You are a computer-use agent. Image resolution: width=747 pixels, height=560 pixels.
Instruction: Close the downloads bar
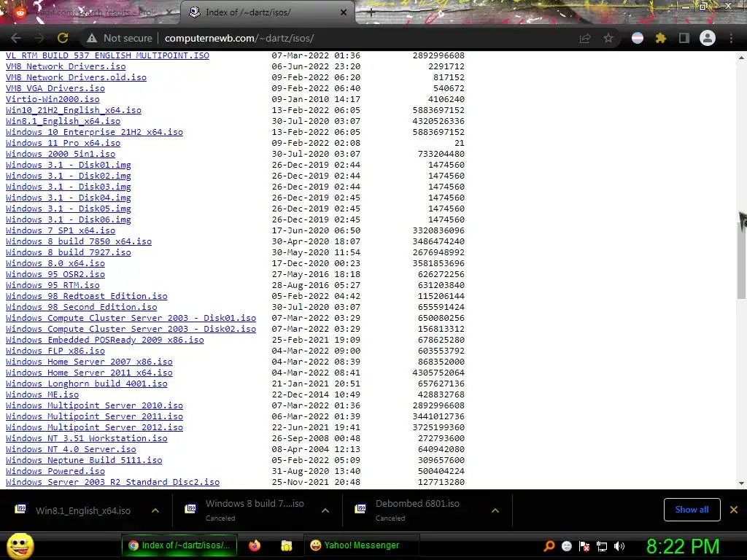(734, 510)
